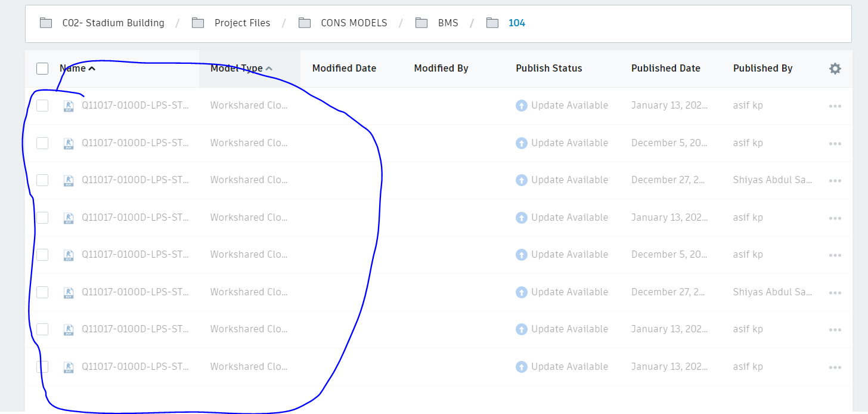868x414 pixels.
Task: Click Update Available text in the fifth row
Action: (x=570, y=255)
